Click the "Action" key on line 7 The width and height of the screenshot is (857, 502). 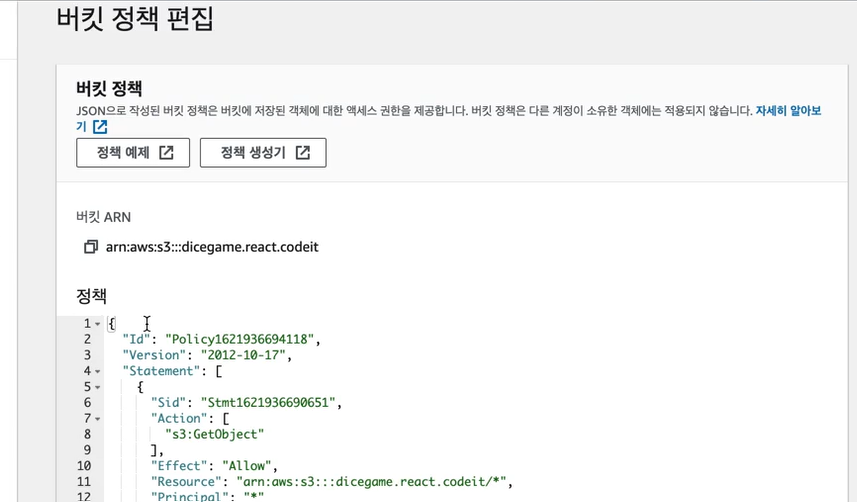pos(179,419)
